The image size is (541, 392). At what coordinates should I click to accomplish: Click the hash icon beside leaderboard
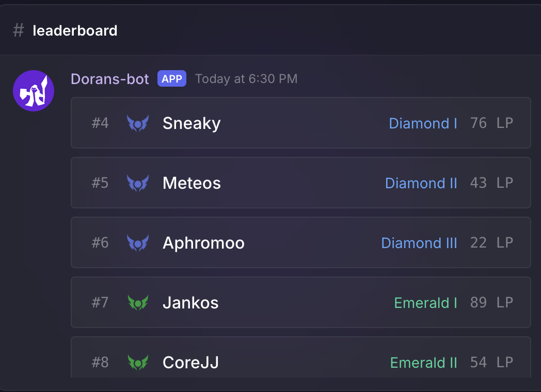click(x=19, y=31)
